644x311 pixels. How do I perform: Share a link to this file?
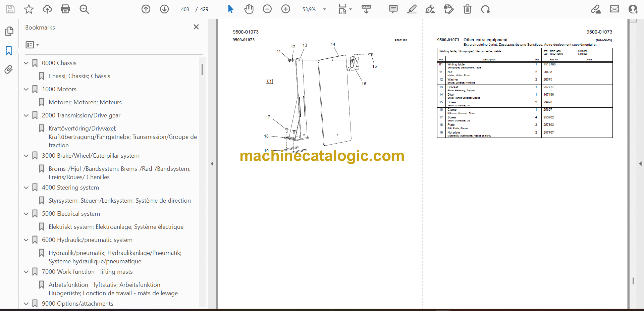click(x=596, y=9)
